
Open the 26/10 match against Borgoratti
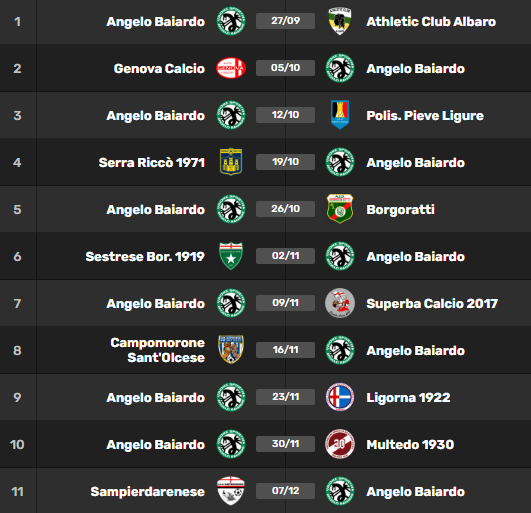pos(285,209)
